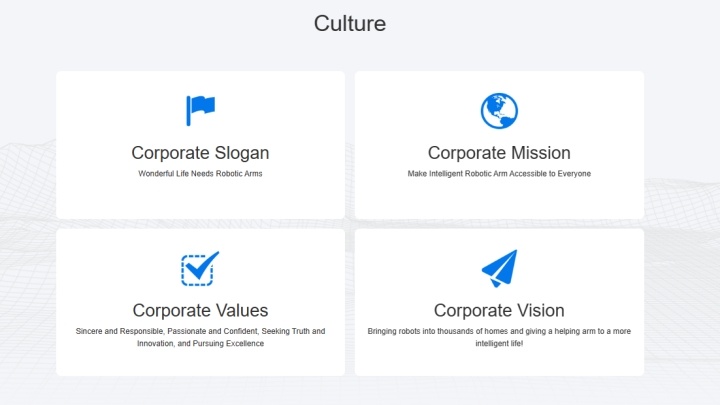Click 'Innovation, and Pursuing Excellence' line

[x=200, y=343]
